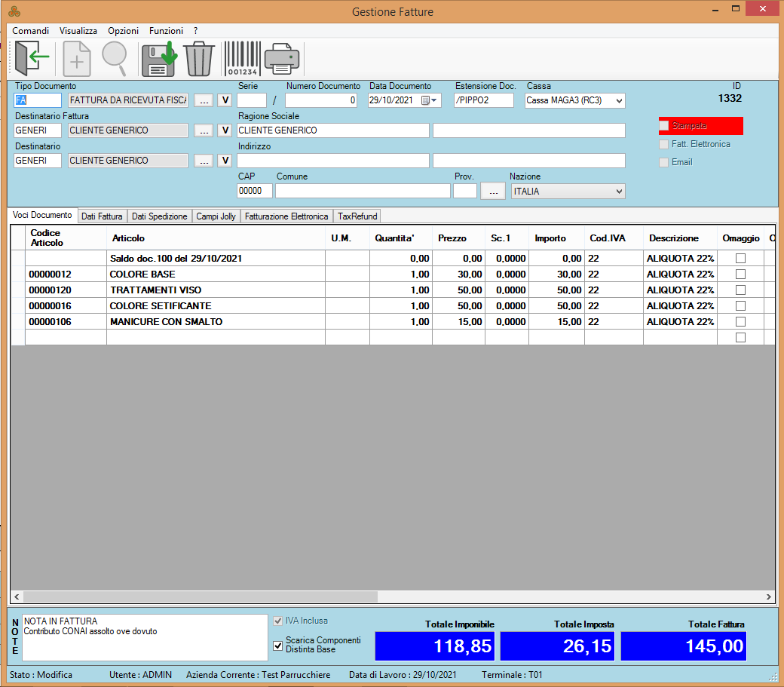
Task: Click the exit door icon in toolbar
Action: (x=32, y=58)
